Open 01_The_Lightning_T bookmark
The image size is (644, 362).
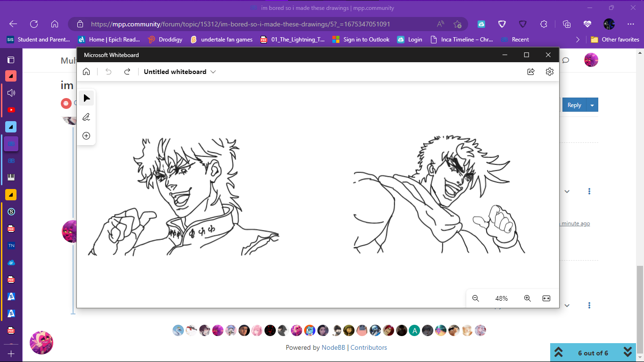(x=293, y=40)
